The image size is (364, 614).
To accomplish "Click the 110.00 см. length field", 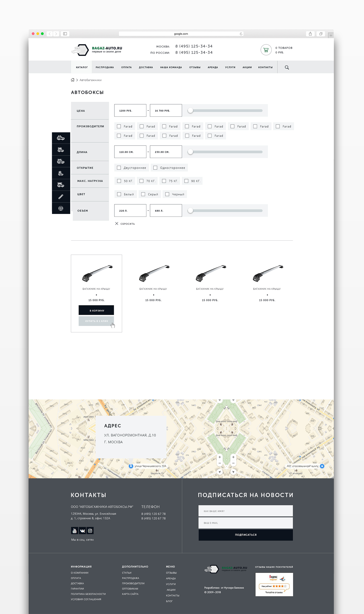I will (130, 152).
